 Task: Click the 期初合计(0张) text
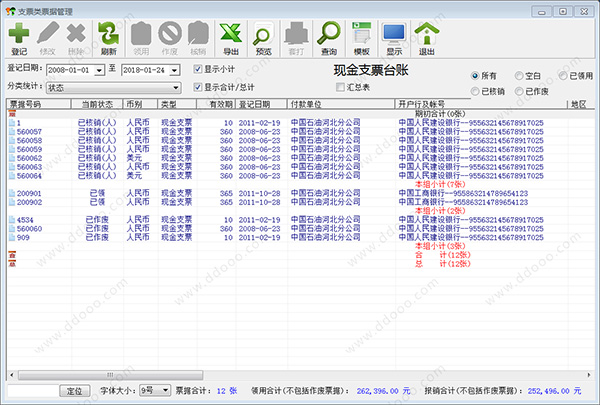[440, 114]
